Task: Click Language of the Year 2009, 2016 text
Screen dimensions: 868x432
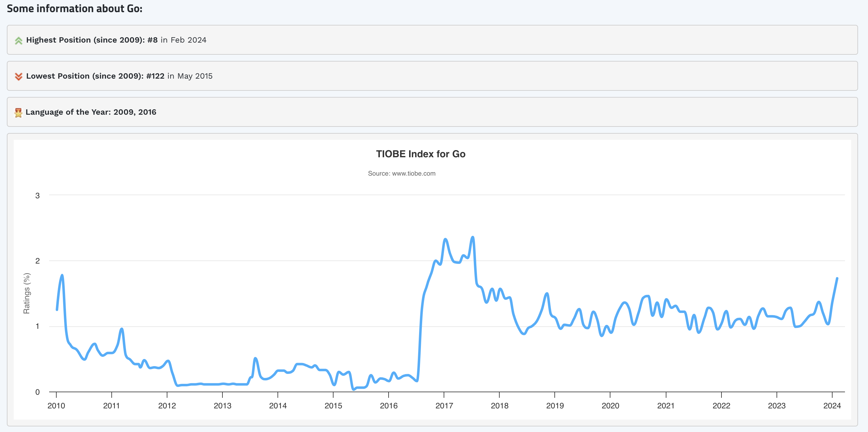Action: point(91,112)
